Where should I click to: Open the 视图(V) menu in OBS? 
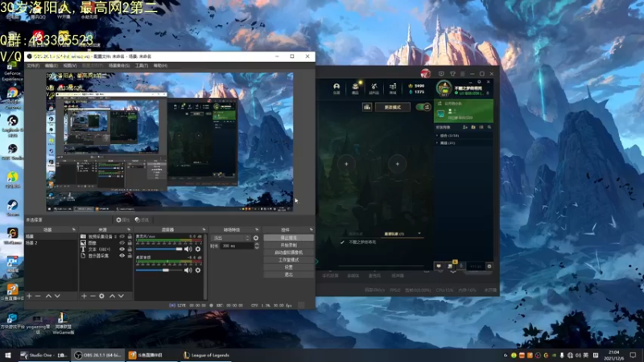(70, 66)
